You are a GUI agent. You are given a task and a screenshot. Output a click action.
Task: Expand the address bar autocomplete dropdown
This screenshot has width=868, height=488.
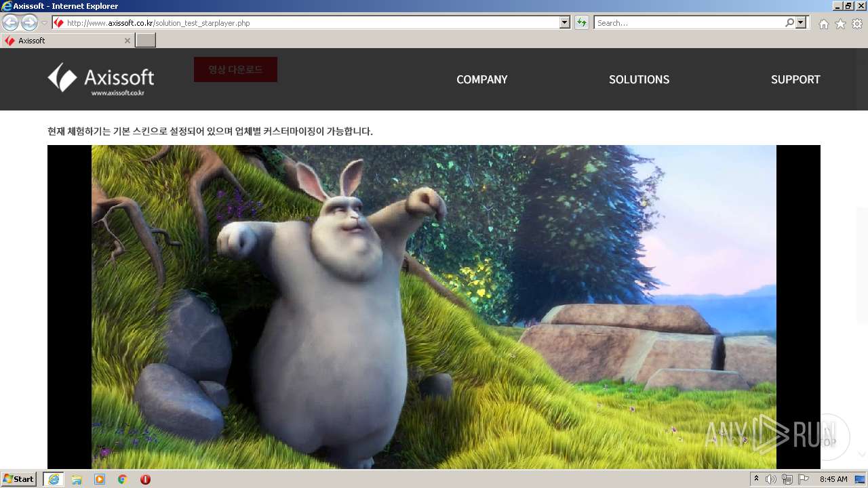pyautogui.click(x=565, y=23)
